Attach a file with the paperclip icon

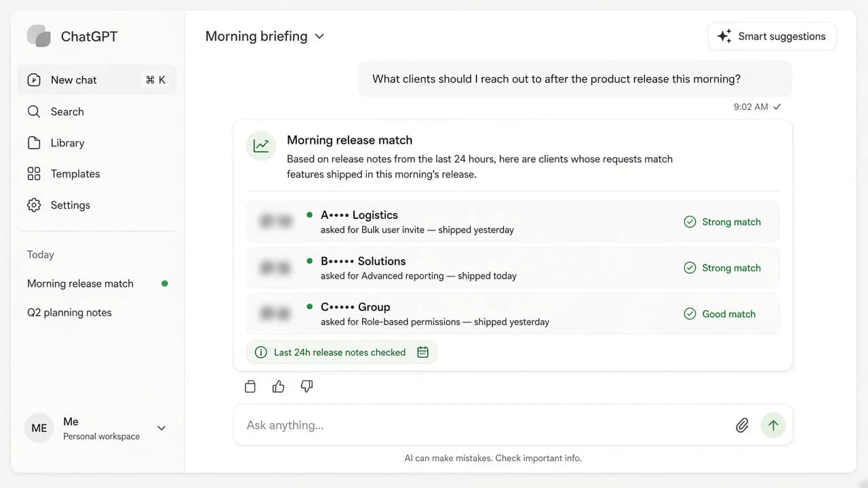(x=743, y=425)
